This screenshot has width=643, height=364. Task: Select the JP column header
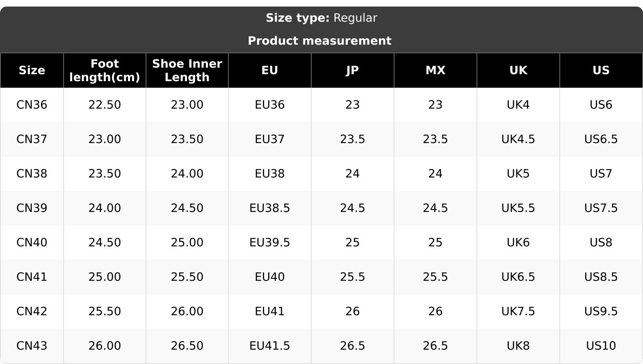tap(352, 71)
